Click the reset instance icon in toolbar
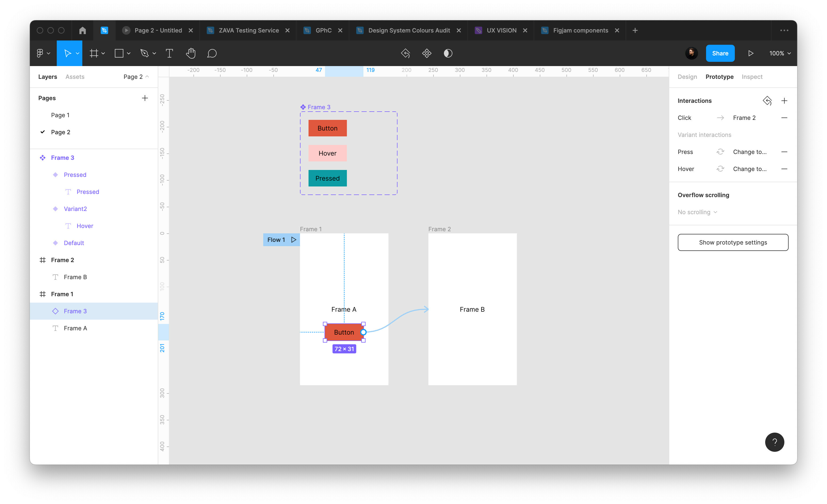The image size is (827, 504). point(406,53)
